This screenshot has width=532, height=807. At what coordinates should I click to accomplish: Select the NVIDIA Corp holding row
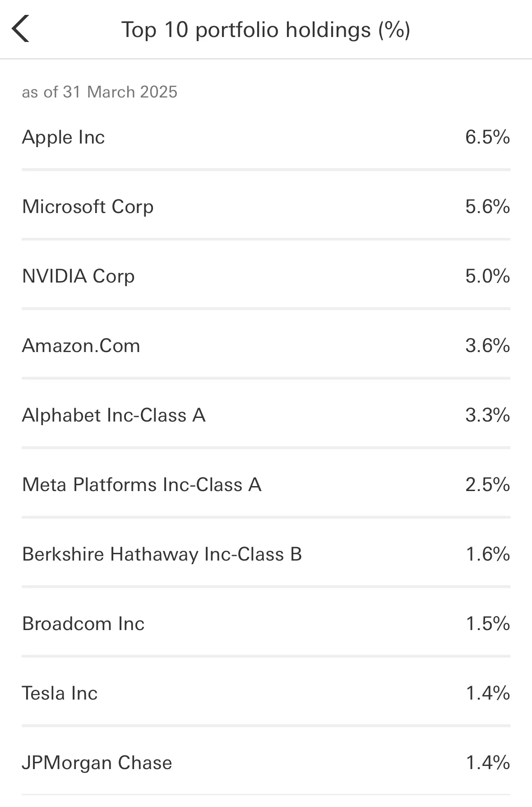266,276
